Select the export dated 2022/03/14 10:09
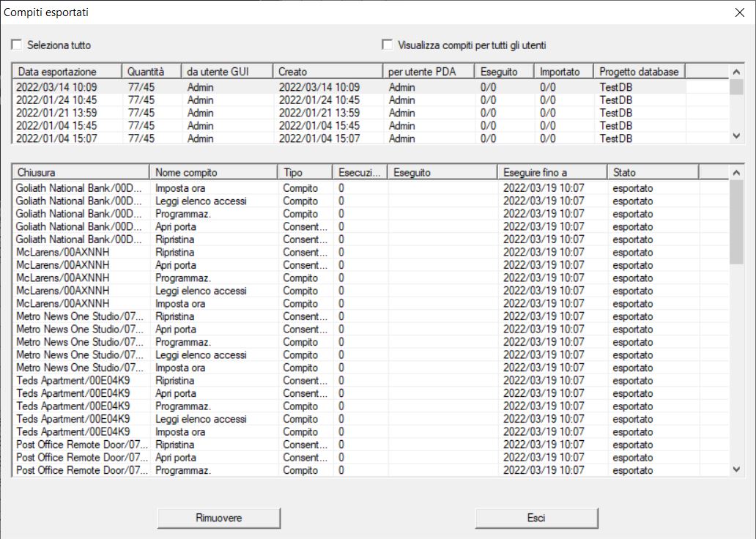 [56, 88]
